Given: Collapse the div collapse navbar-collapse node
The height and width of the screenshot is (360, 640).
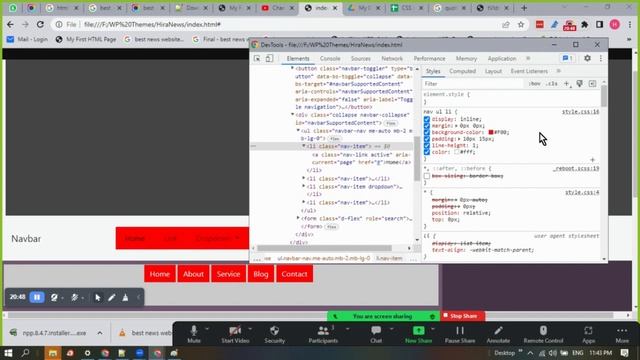Looking at the screenshot, I should [x=293, y=115].
